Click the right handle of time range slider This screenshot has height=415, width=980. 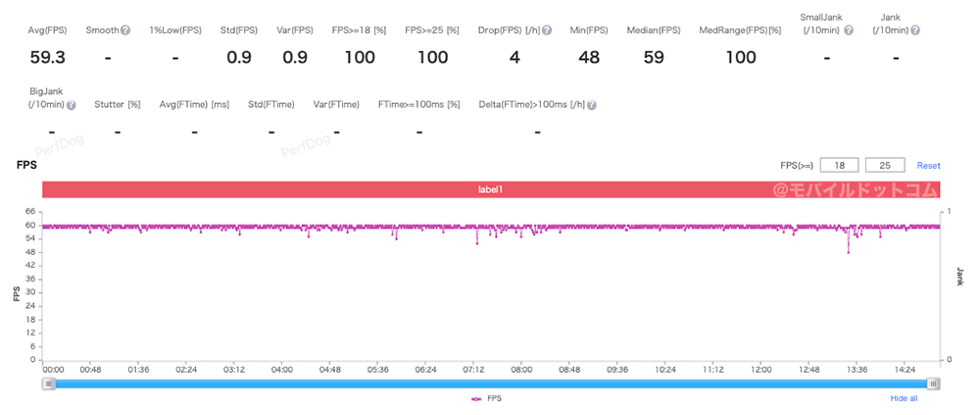(x=934, y=384)
